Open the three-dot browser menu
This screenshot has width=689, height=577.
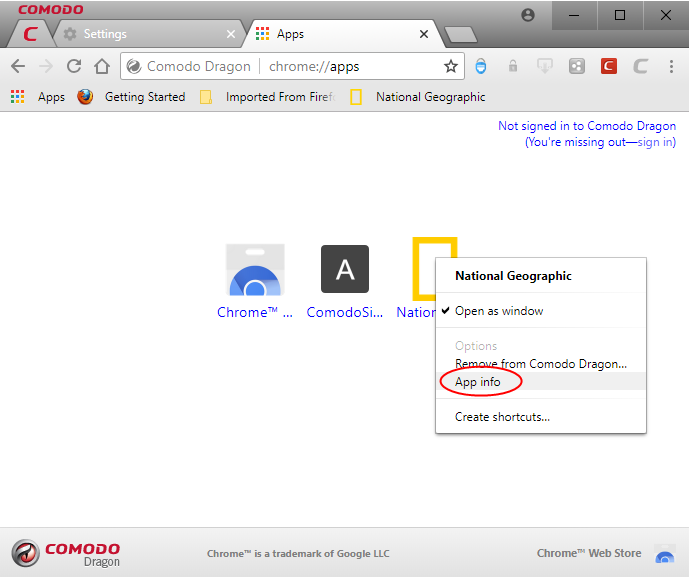tap(671, 66)
